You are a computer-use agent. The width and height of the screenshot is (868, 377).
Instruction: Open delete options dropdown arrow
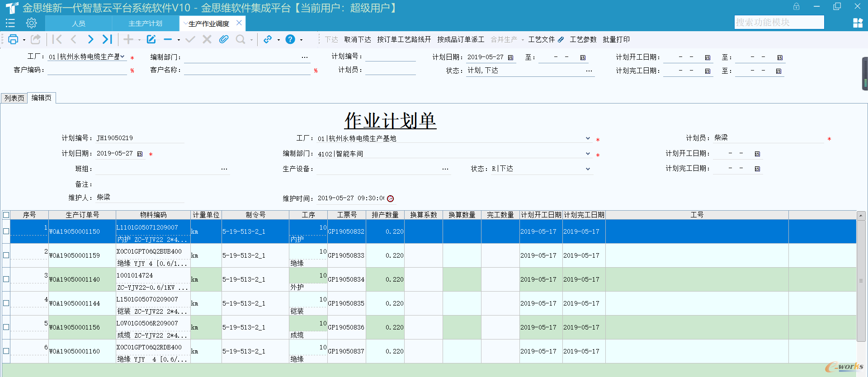tap(179, 40)
